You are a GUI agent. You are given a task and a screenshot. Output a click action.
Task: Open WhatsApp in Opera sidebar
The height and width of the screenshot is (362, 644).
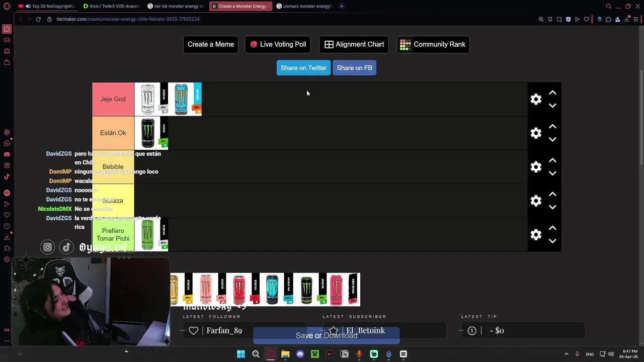pos(7,143)
